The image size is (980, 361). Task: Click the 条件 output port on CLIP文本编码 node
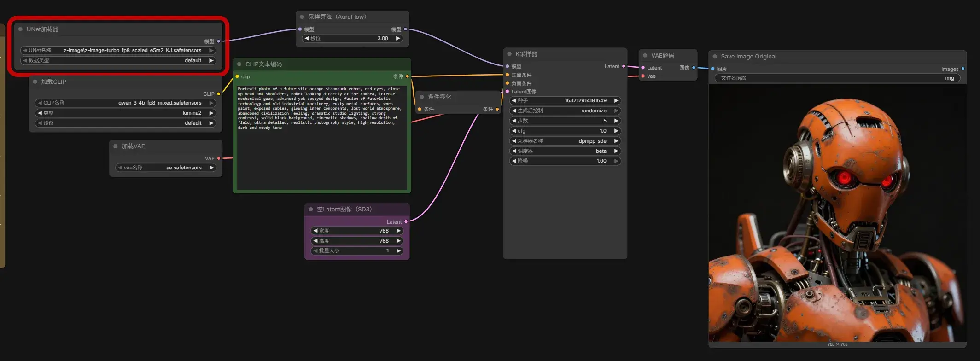tap(407, 76)
